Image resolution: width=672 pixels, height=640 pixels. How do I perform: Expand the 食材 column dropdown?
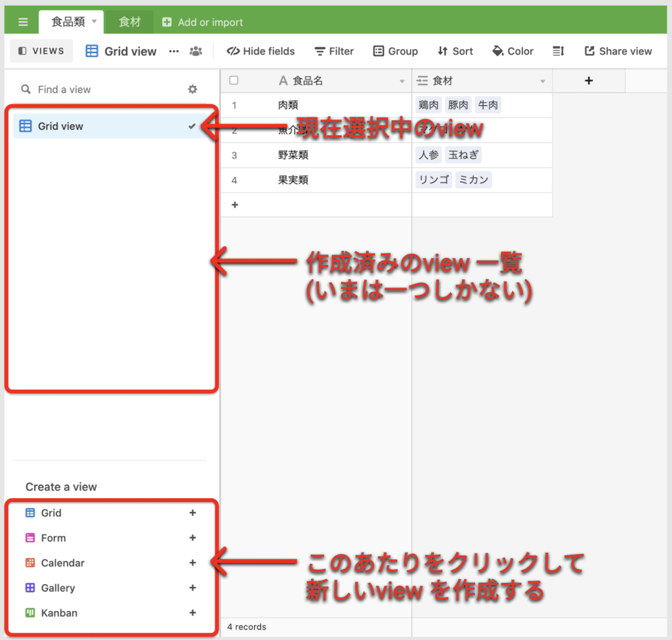[x=543, y=81]
